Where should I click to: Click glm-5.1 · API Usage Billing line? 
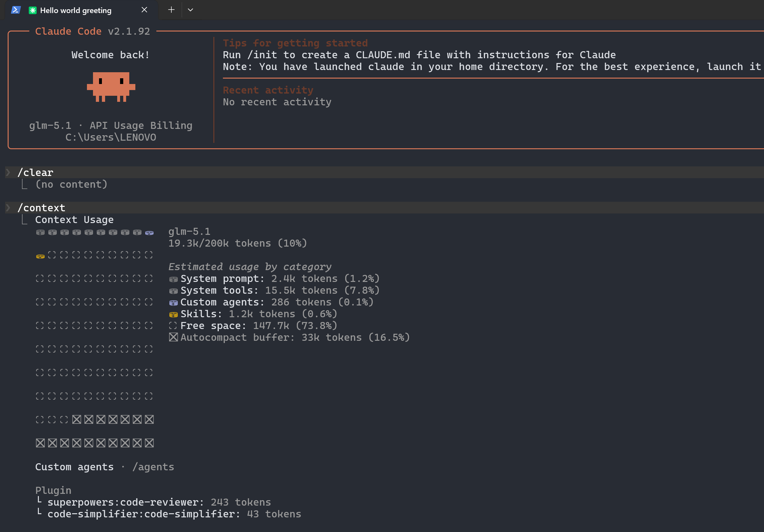pyautogui.click(x=111, y=125)
